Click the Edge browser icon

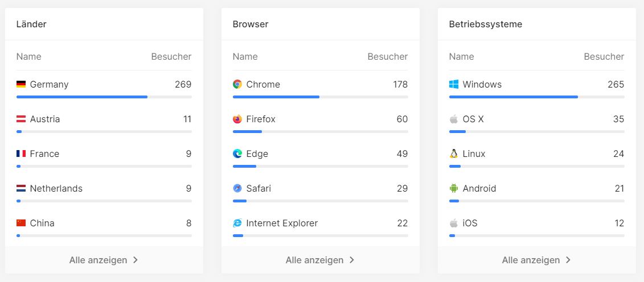[237, 154]
